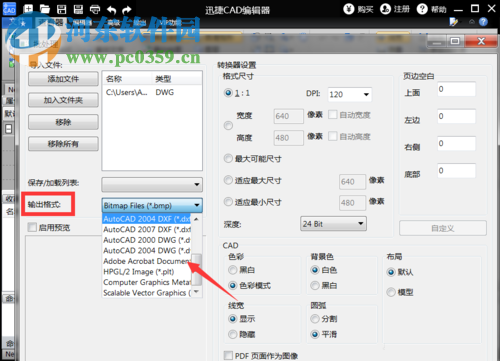Select 黑白 color radio under 色彩

point(233,270)
